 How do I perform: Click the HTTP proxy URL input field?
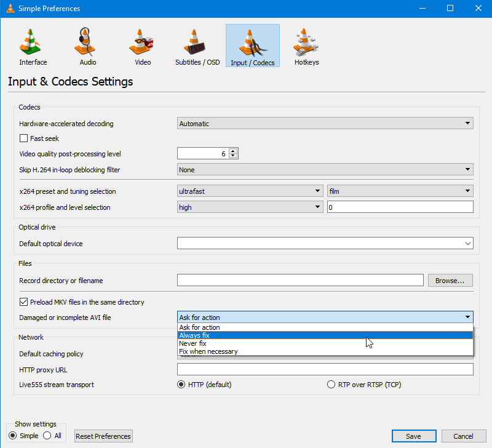(325, 369)
